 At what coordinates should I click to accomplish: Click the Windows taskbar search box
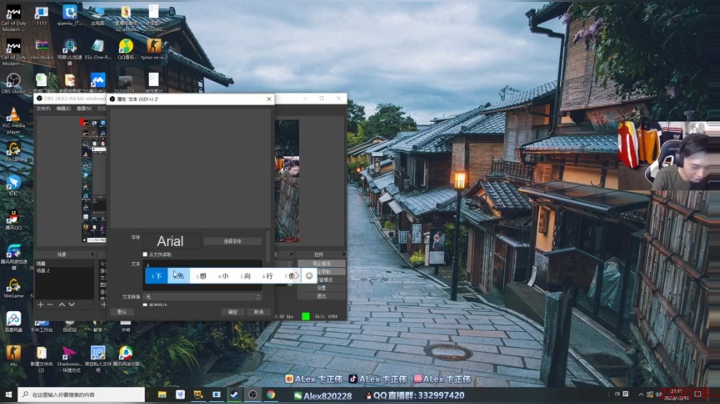pyautogui.click(x=81, y=395)
